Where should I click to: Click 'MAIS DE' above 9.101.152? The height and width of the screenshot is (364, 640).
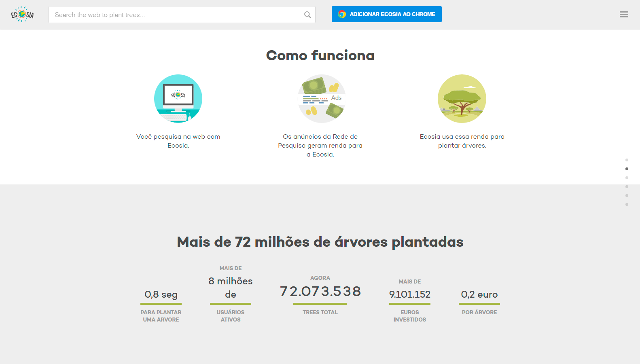tap(410, 281)
